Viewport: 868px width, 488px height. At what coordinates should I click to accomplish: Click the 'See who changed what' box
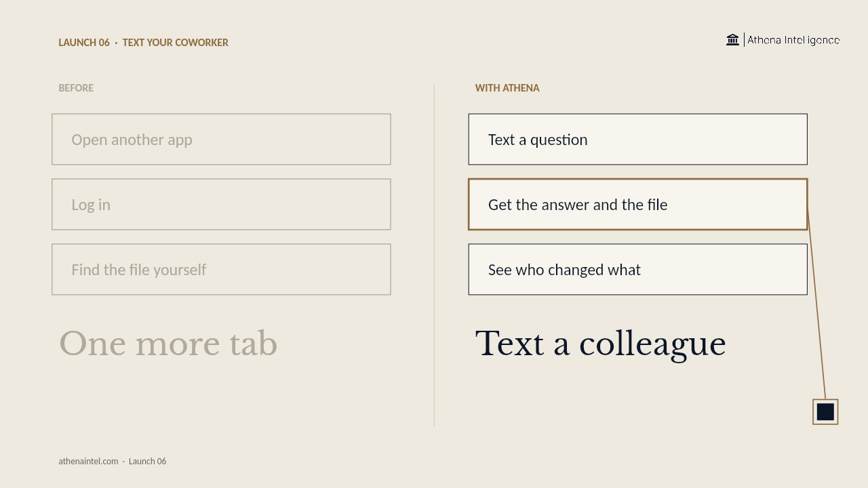click(x=637, y=269)
